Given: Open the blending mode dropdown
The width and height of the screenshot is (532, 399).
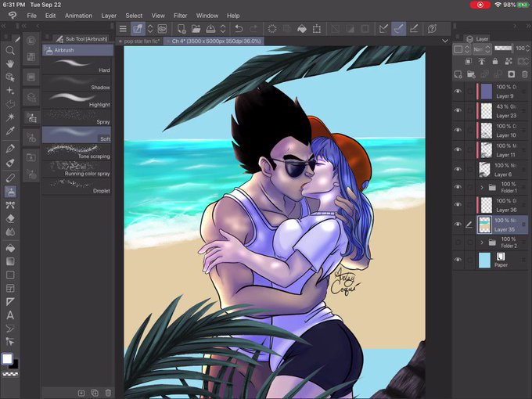Looking at the screenshot, I should (x=482, y=49).
